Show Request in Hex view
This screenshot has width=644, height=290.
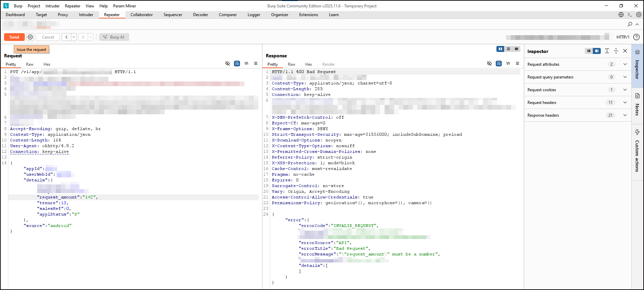click(47, 64)
